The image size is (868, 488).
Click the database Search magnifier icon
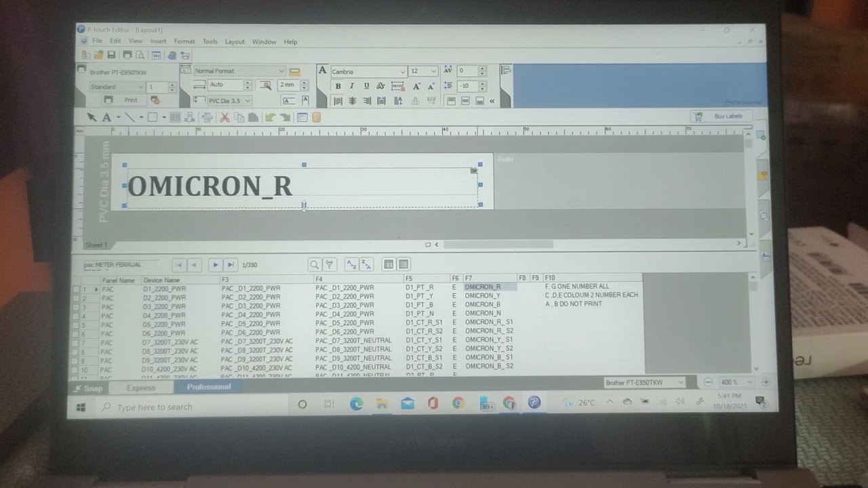click(x=314, y=265)
